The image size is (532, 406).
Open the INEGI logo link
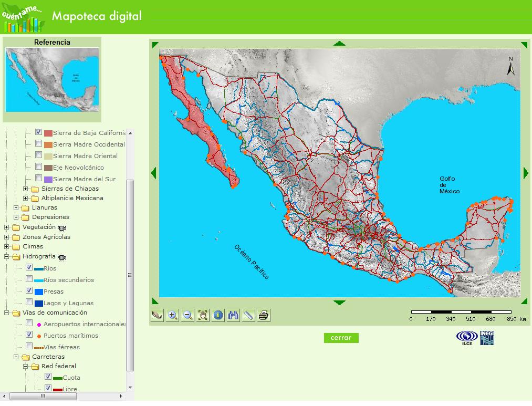tap(488, 339)
